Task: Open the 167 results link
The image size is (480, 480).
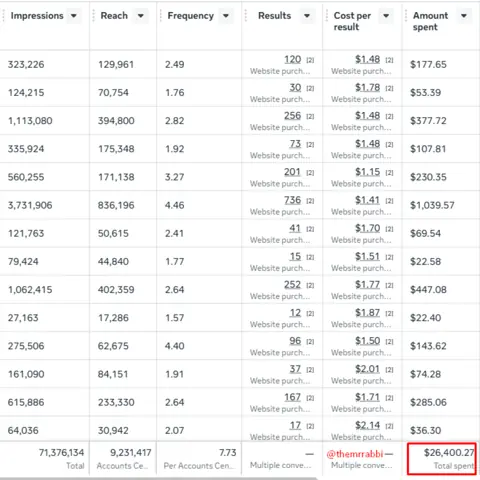Action: point(293,397)
